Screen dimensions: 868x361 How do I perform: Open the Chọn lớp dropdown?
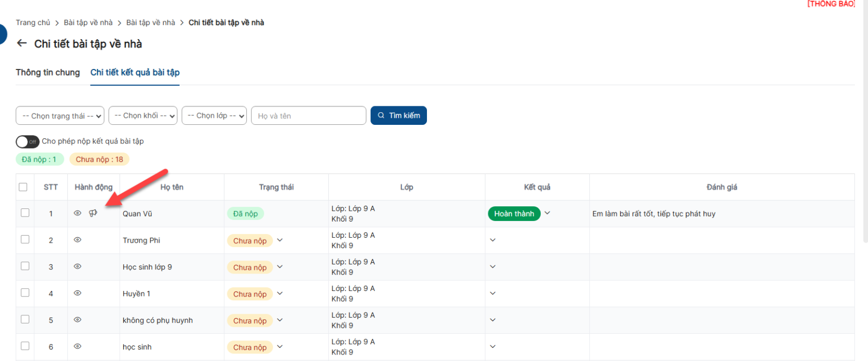coord(214,116)
